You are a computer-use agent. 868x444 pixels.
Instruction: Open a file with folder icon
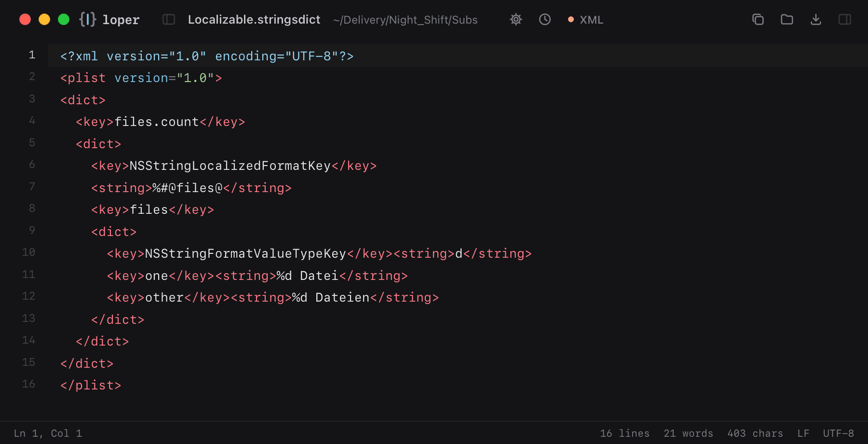[787, 19]
